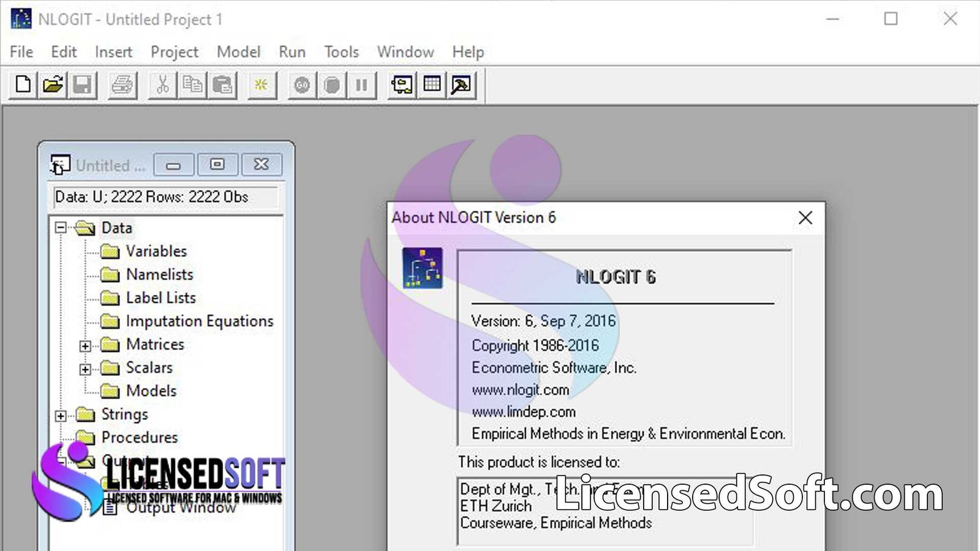Select the Imputation Equations tree item

pyautogui.click(x=199, y=321)
